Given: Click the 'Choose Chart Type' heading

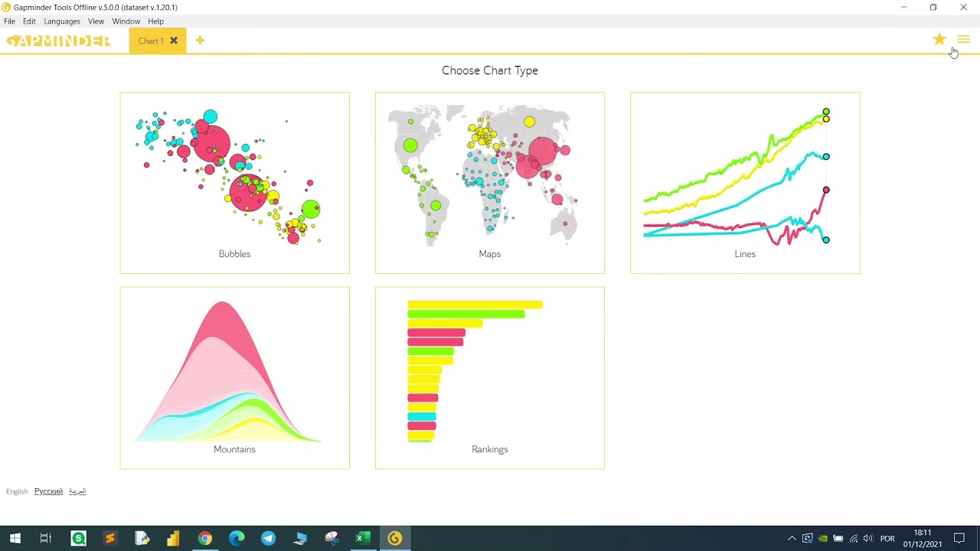Looking at the screenshot, I should point(490,70).
